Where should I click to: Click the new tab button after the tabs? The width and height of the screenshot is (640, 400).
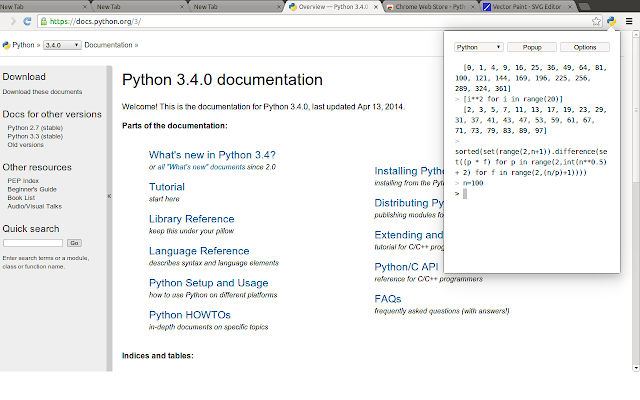coord(584,7)
